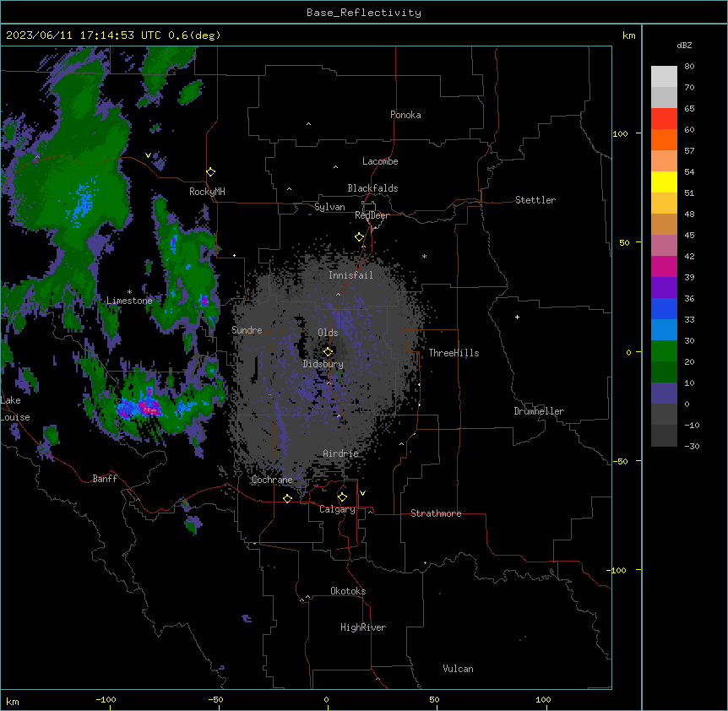
Task: Click the yellow diamond marker near Olds
Action: click(328, 352)
